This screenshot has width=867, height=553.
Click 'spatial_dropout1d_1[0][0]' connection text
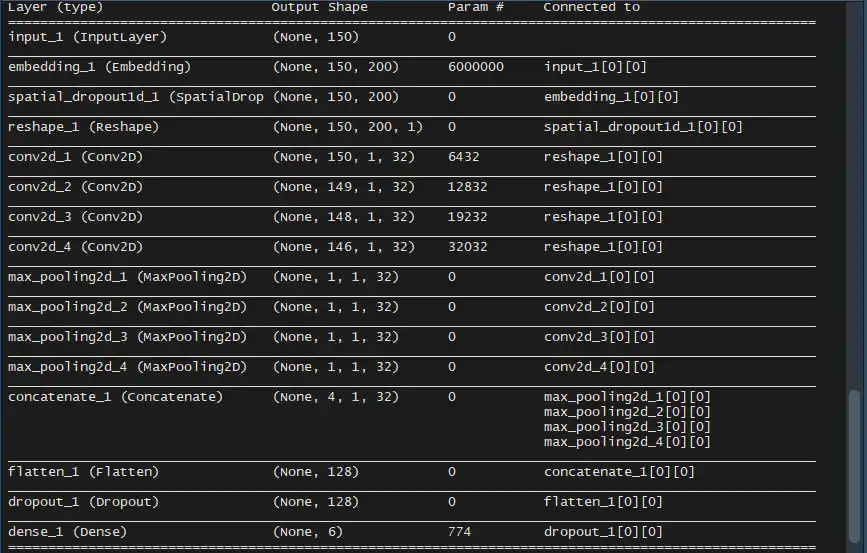click(643, 127)
